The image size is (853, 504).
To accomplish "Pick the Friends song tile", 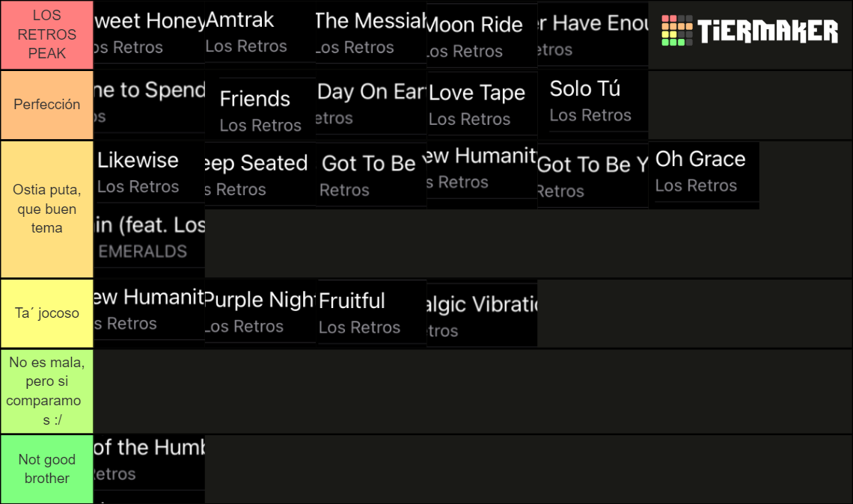I will (x=260, y=108).
